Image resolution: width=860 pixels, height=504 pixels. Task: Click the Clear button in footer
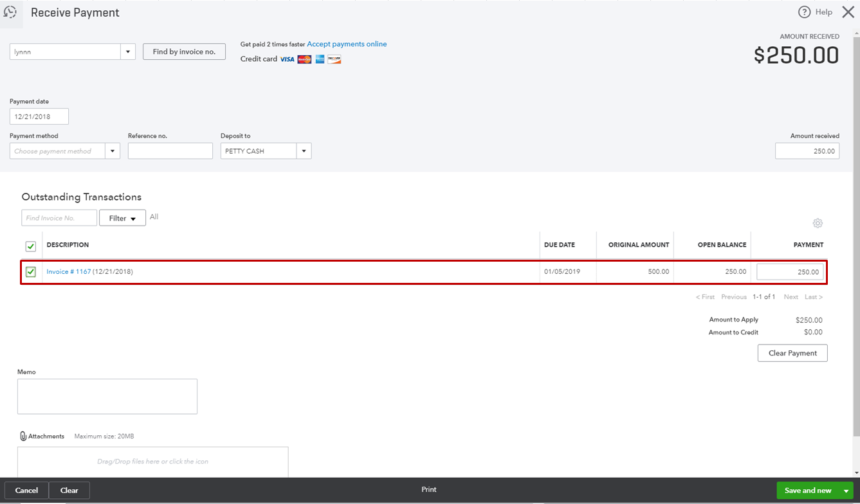pyautogui.click(x=69, y=491)
